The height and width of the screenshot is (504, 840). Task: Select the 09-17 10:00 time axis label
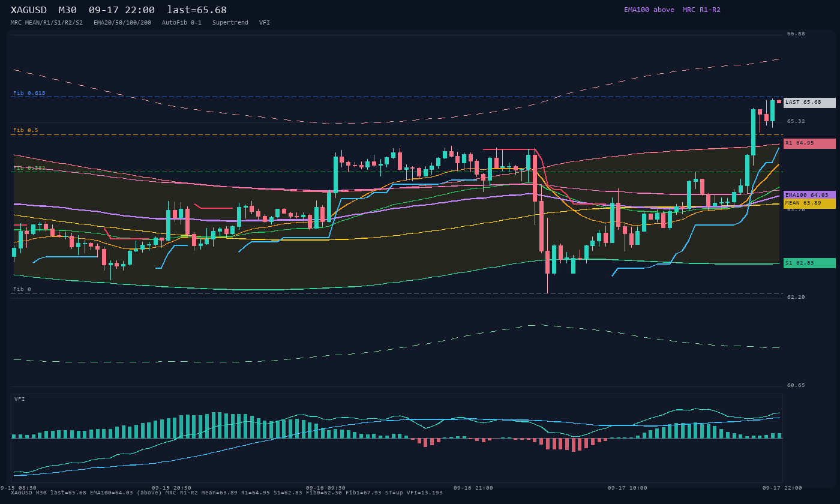tap(628, 488)
